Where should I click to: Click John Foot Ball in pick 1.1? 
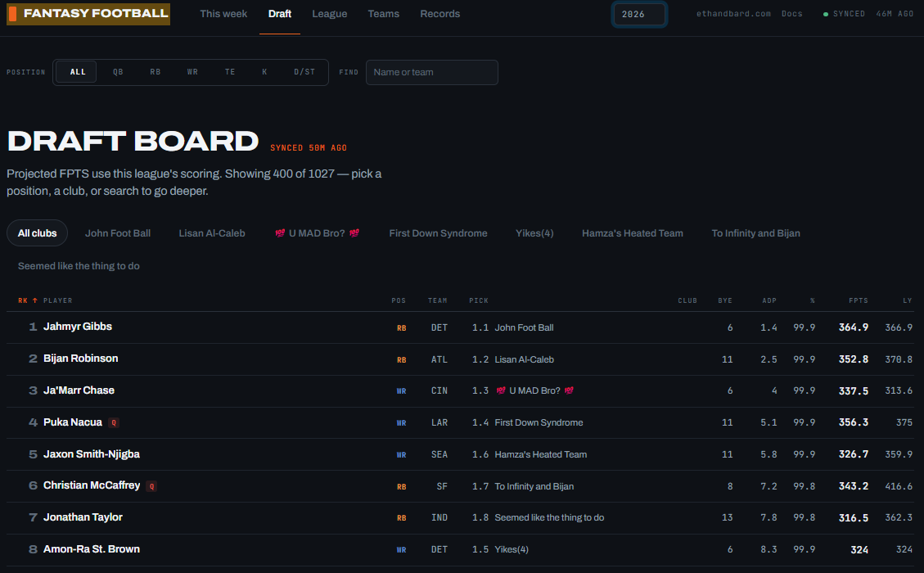pos(524,327)
